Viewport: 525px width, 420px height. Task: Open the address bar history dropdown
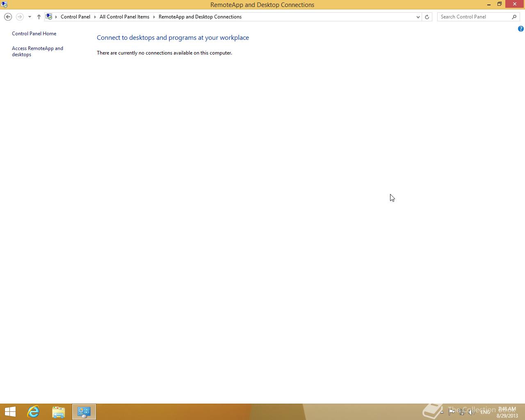point(418,17)
